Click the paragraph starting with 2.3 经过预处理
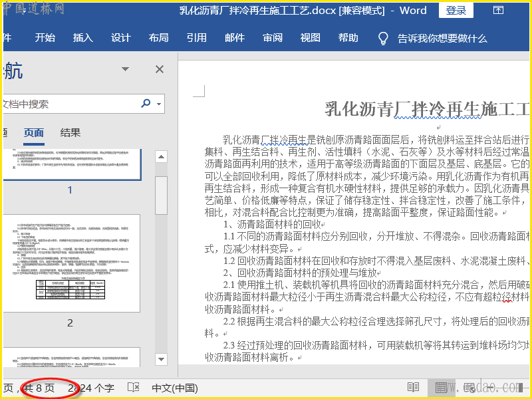The width and height of the screenshot is (532, 399). coord(367,351)
